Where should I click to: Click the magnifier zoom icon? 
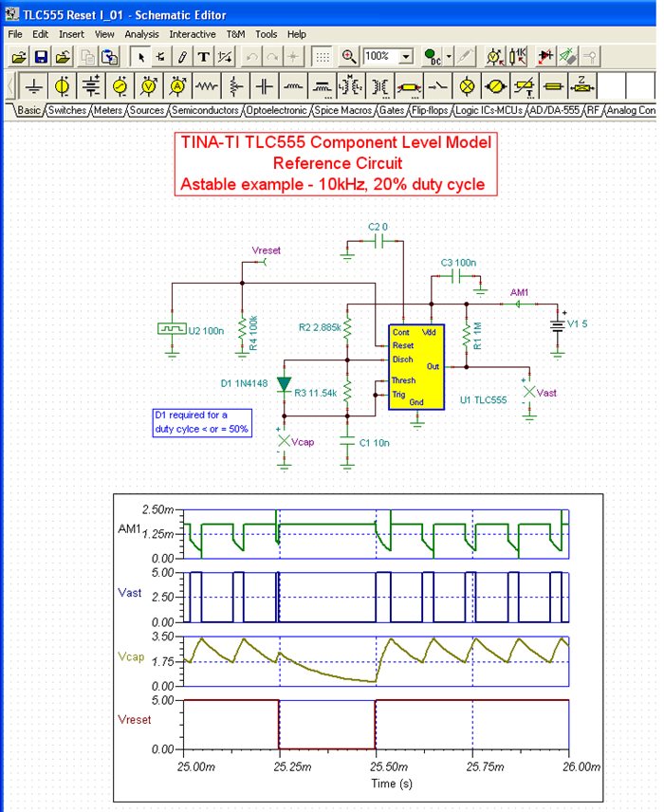click(x=349, y=57)
